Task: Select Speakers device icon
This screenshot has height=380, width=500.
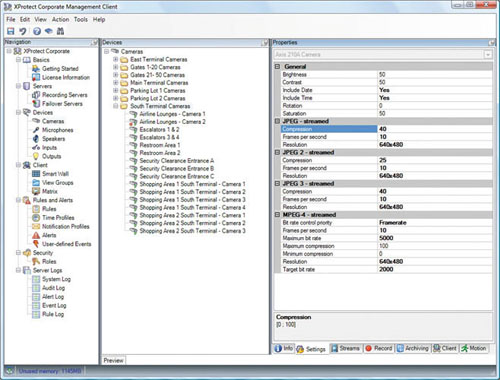Action: click(36, 139)
